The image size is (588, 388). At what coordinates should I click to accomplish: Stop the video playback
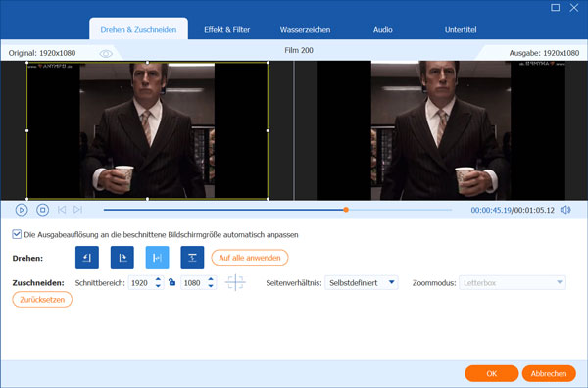pyautogui.click(x=43, y=210)
